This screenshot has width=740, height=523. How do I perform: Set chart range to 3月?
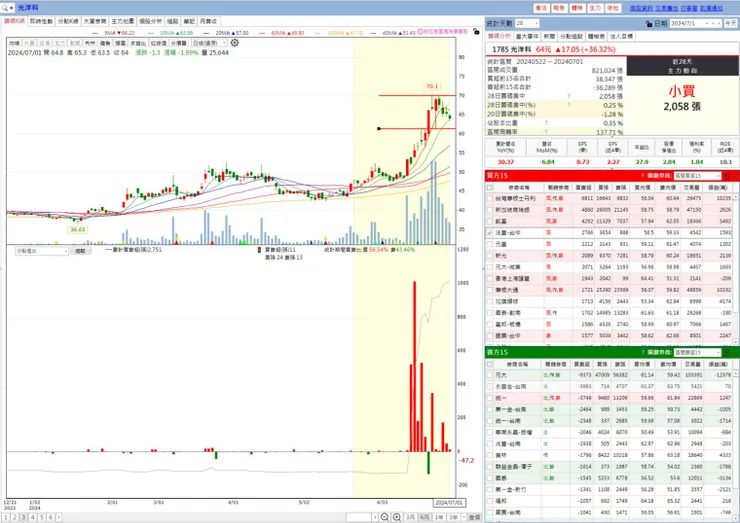click(x=411, y=517)
